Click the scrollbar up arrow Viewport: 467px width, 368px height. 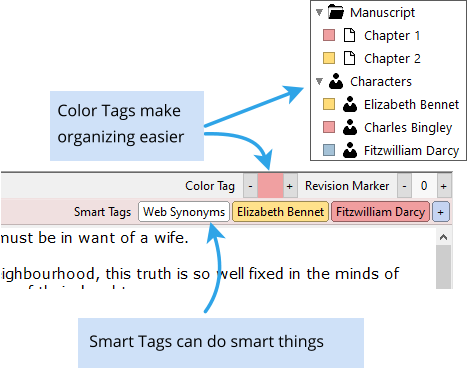pyautogui.click(x=443, y=237)
